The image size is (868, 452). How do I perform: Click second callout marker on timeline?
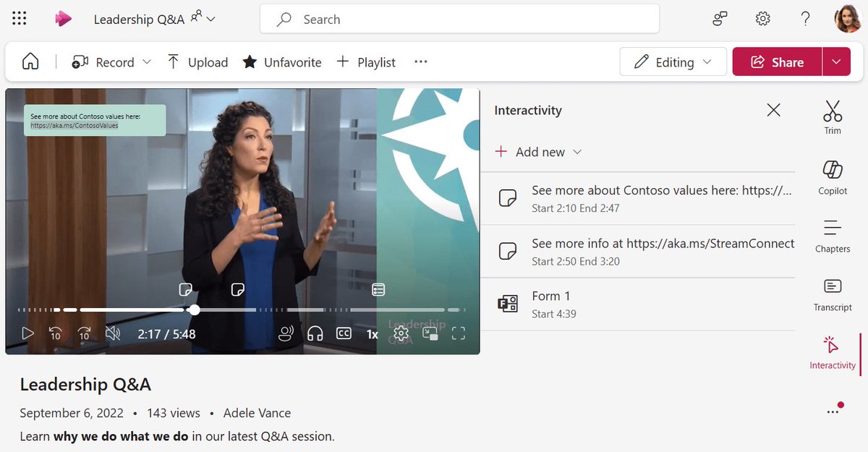(x=237, y=290)
